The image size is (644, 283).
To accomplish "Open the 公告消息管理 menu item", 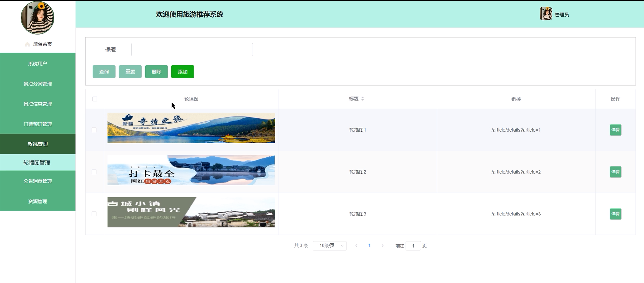I will click(38, 181).
